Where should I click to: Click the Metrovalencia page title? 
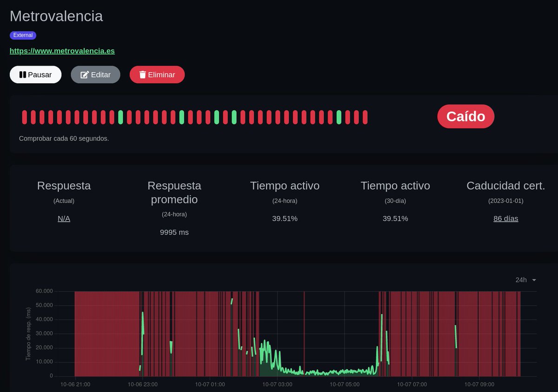pos(56,16)
